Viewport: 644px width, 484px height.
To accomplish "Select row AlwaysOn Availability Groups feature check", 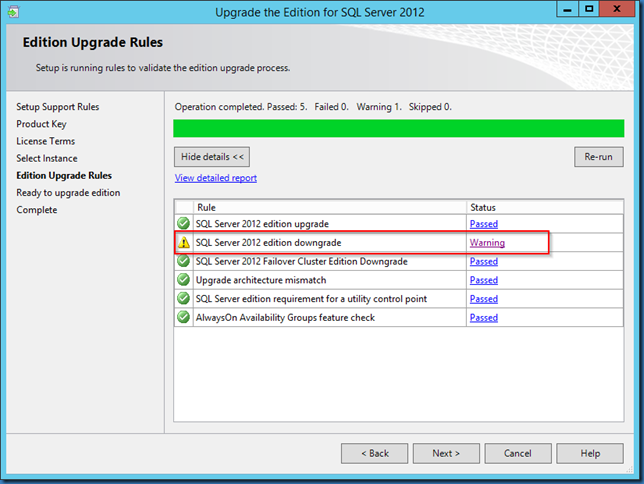I will 285,318.
